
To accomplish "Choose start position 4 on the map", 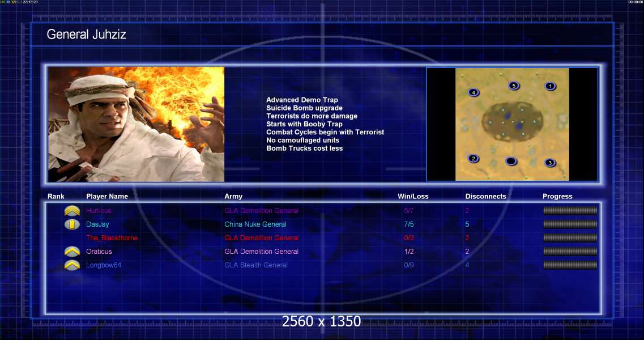I will pos(474,92).
